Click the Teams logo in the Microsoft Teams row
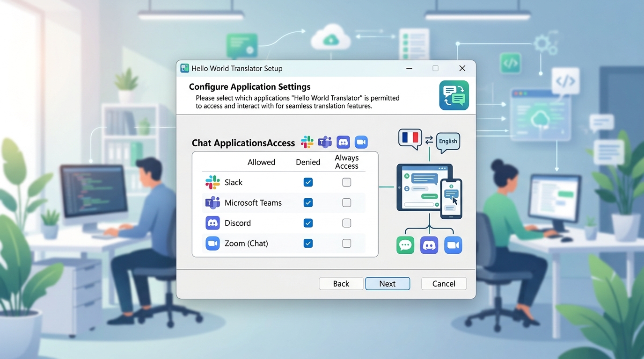644x359 pixels. point(212,203)
